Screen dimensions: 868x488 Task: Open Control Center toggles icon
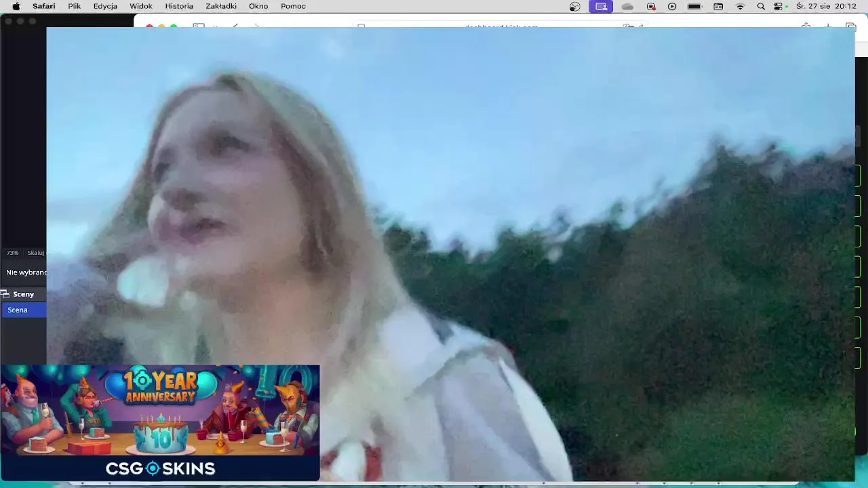pos(778,6)
